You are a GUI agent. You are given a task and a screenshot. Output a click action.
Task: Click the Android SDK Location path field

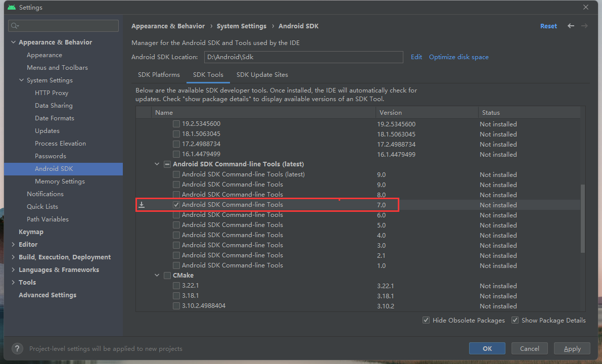tap(303, 57)
